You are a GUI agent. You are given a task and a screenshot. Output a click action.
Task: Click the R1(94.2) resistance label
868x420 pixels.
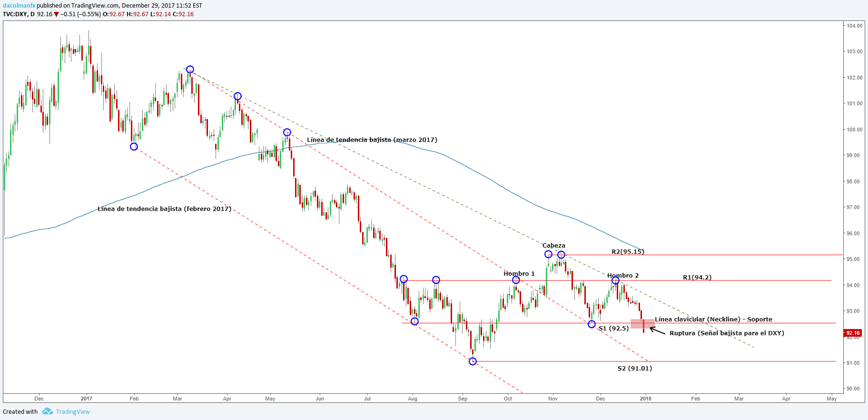click(x=697, y=277)
